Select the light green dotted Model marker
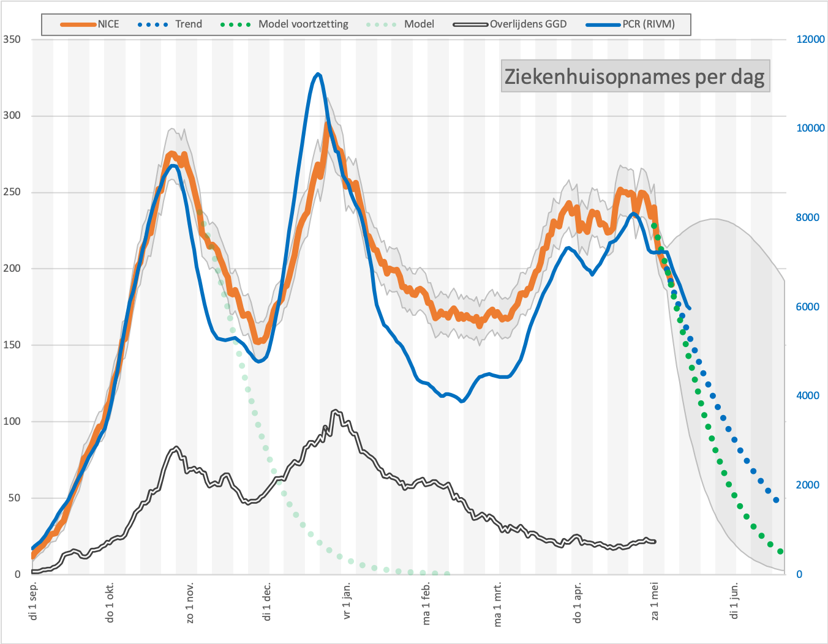The width and height of the screenshot is (828, 644). click(x=382, y=24)
